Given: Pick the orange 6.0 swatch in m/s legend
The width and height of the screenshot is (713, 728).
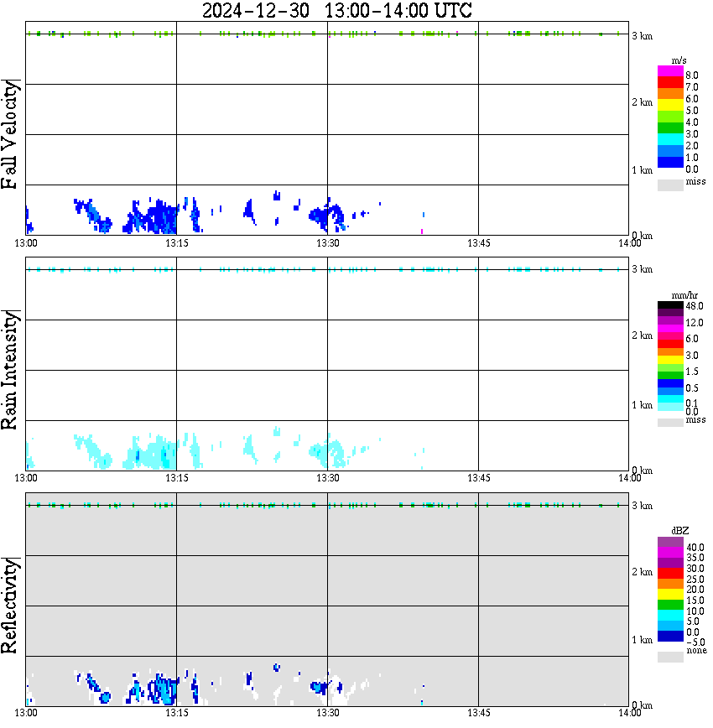Looking at the screenshot, I should 671,93.
